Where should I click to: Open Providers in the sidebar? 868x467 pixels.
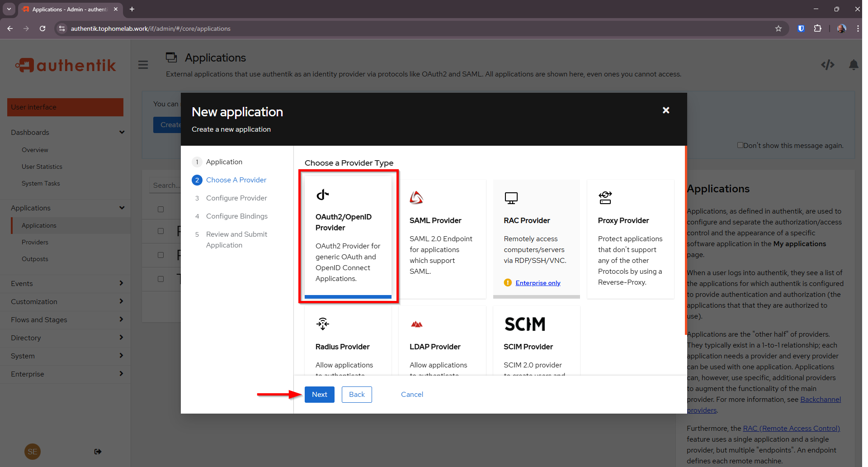click(35, 243)
